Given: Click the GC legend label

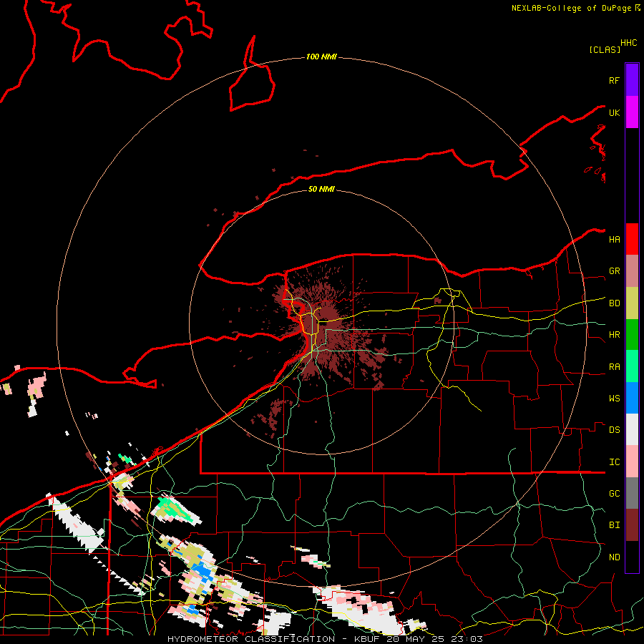Looking at the screenshot, I should click(x=614, y=494).
